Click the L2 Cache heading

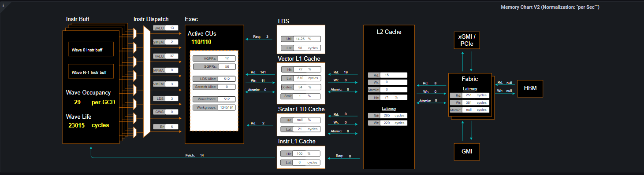tap(389, 32)
